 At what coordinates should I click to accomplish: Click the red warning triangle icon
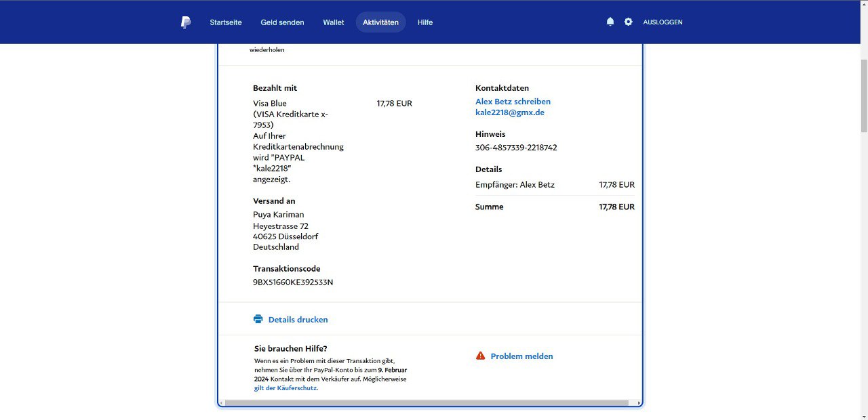480,356
